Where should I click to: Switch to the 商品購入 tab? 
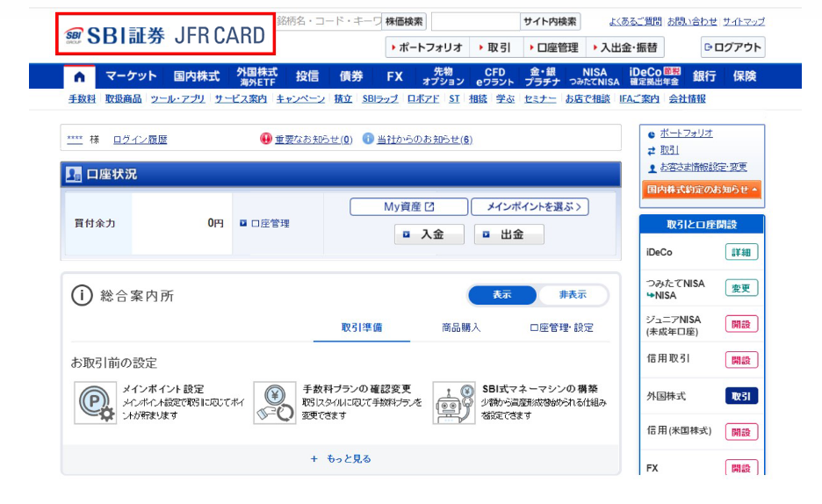461,328
